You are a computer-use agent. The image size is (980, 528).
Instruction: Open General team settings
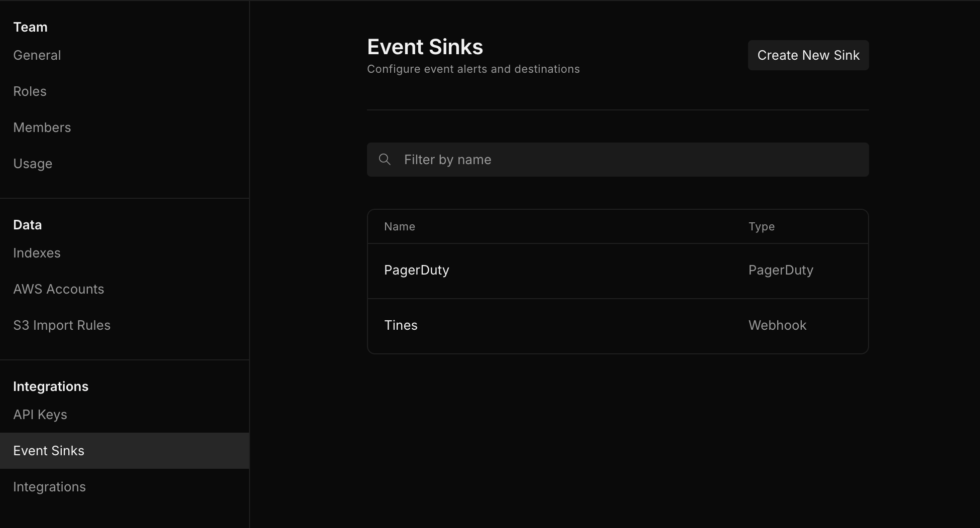37,55
